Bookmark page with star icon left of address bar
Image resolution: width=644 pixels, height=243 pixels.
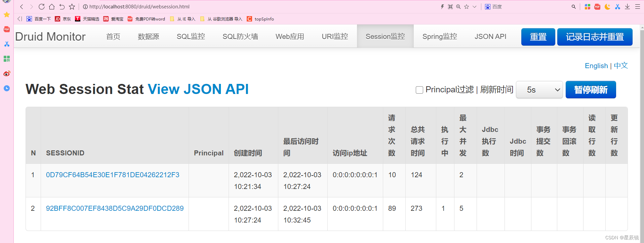(x=72, y=7)
